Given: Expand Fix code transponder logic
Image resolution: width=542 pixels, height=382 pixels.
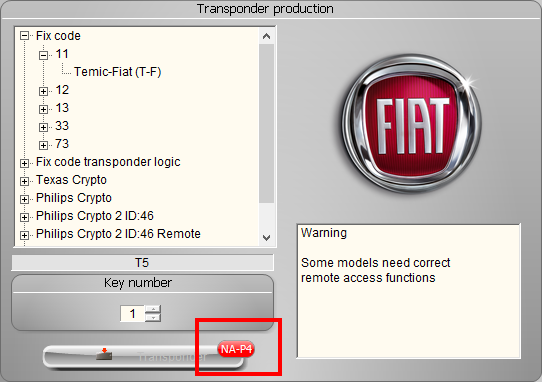Looking at the screenshot, I should pyautogui.click(x=24, y=163).
